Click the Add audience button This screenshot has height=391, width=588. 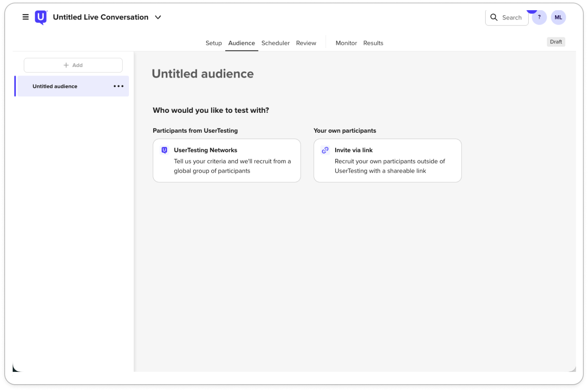(73, 65)
